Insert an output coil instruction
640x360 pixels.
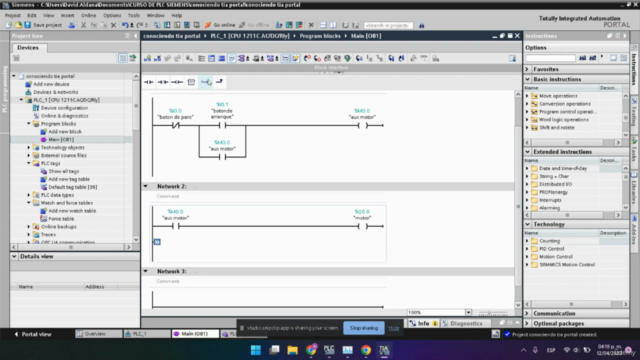pyautogui.click(x=176, y=82)
